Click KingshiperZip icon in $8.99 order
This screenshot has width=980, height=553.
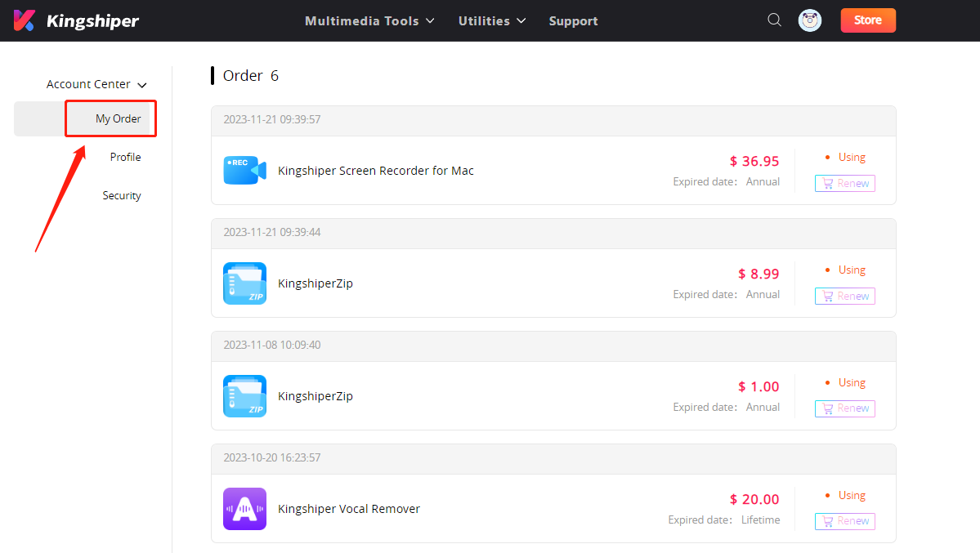tap(245, 283)
